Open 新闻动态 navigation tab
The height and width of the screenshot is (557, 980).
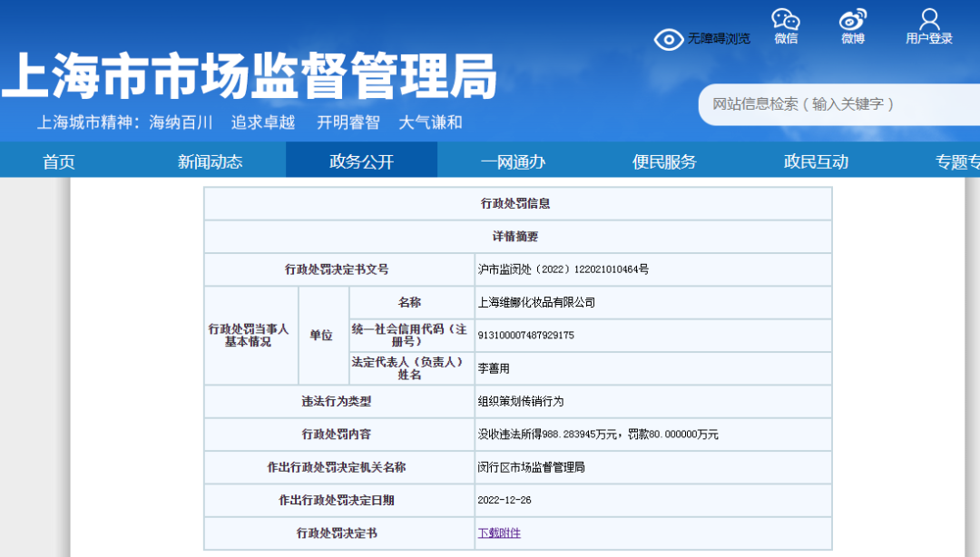click(x=210, y=161)
